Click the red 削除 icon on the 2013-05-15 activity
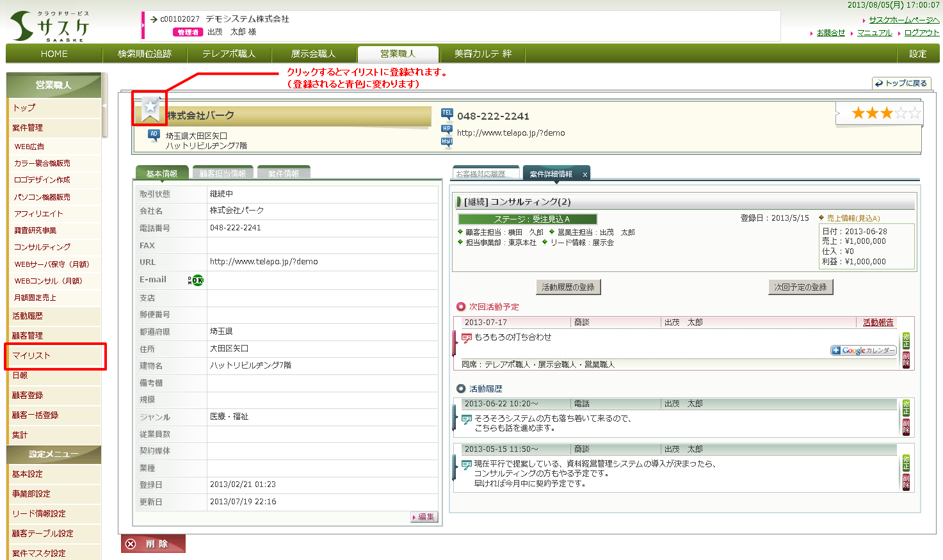The height and width of the screenshot is (560, 943). [x=906, y=481]
